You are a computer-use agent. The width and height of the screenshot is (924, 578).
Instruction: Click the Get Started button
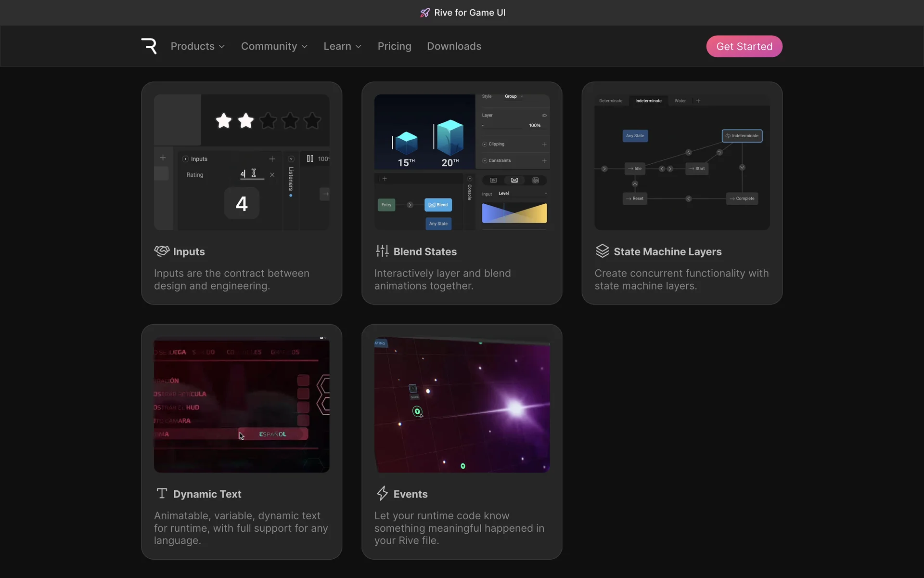(744, 46)
